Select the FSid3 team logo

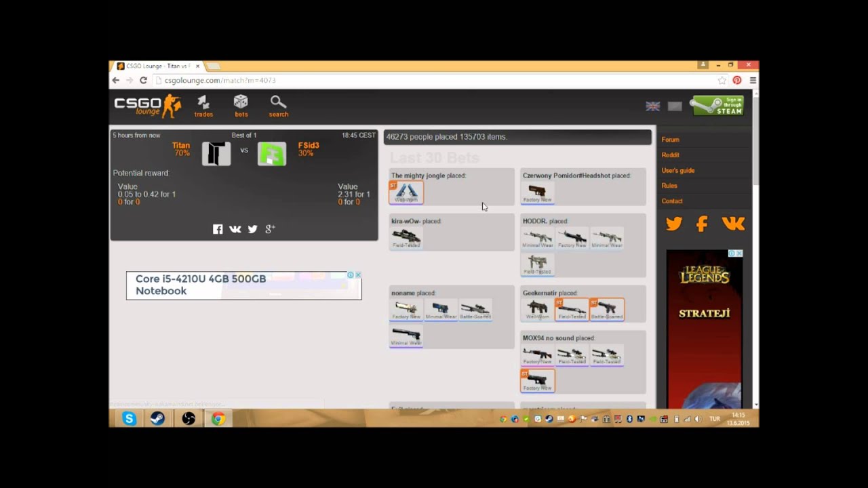[x=272, y=154]
